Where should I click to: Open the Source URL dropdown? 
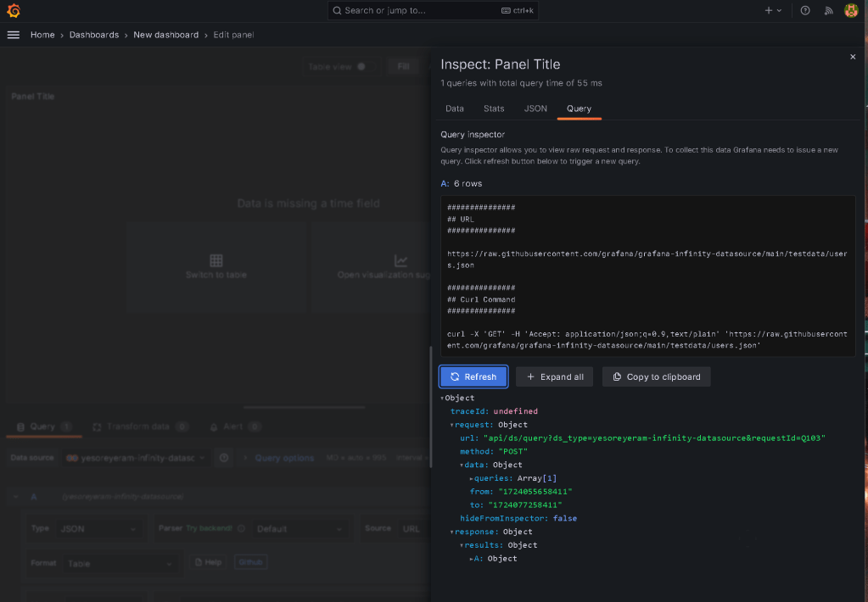412,529
